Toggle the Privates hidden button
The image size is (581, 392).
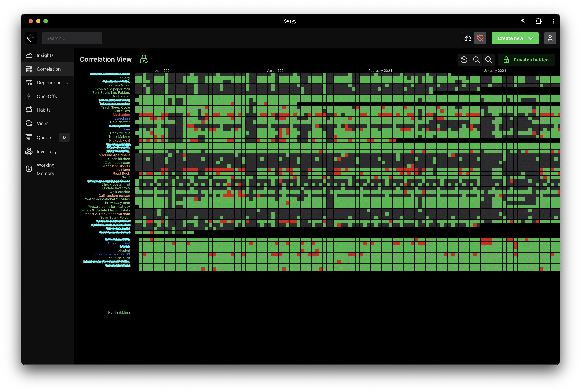[526, 60]
